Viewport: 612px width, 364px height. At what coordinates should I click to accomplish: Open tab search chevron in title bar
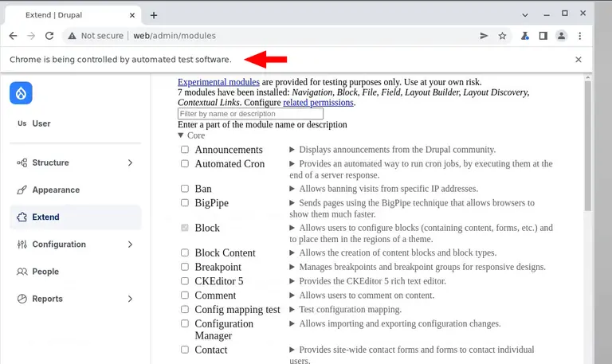(x=525, y=15)
